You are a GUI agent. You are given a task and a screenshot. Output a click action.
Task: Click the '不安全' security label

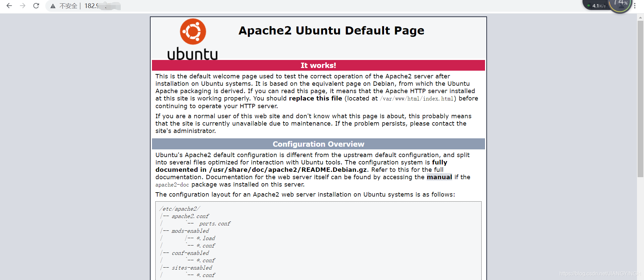(68, 6)
